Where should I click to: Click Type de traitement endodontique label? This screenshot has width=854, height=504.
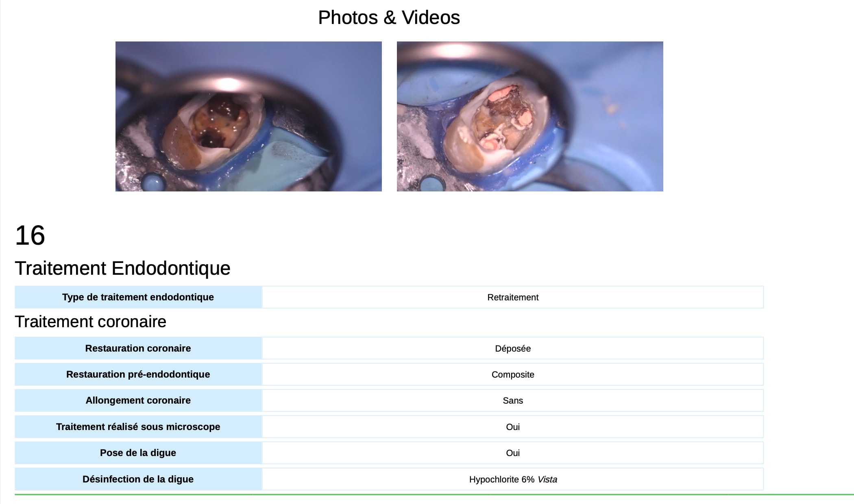click(x=138, y=297)
